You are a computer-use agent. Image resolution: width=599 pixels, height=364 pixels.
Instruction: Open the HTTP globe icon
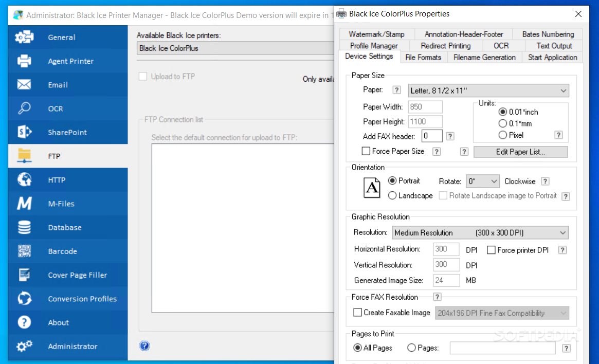click(x=24, y=179)
